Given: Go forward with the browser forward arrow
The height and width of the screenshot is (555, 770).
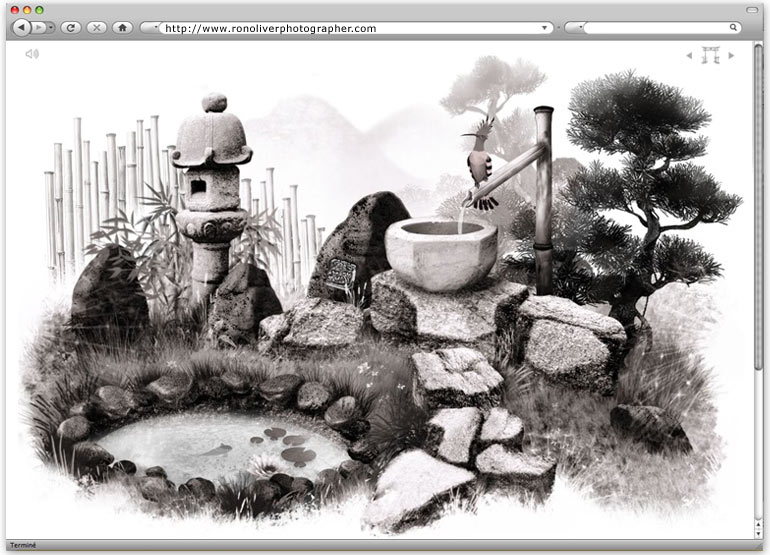Looking at the screenshot, I should (x=39, y=28).
